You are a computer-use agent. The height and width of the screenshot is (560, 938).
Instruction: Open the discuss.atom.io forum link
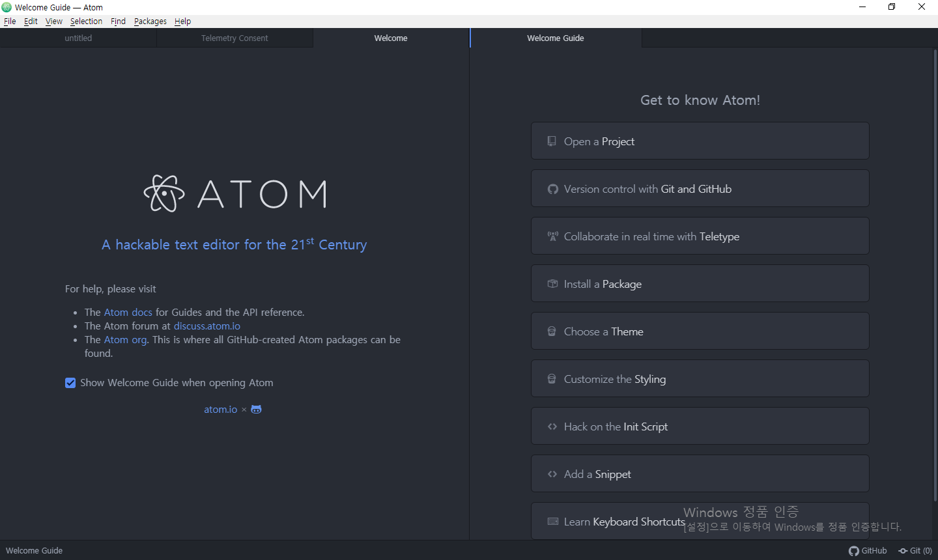point(207,326)
